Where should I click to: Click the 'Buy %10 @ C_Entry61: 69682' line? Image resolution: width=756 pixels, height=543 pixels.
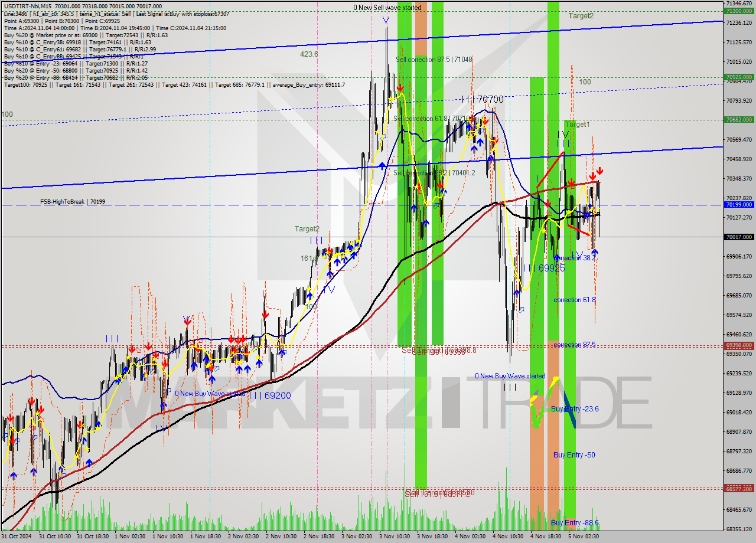[x=79, y=49]
